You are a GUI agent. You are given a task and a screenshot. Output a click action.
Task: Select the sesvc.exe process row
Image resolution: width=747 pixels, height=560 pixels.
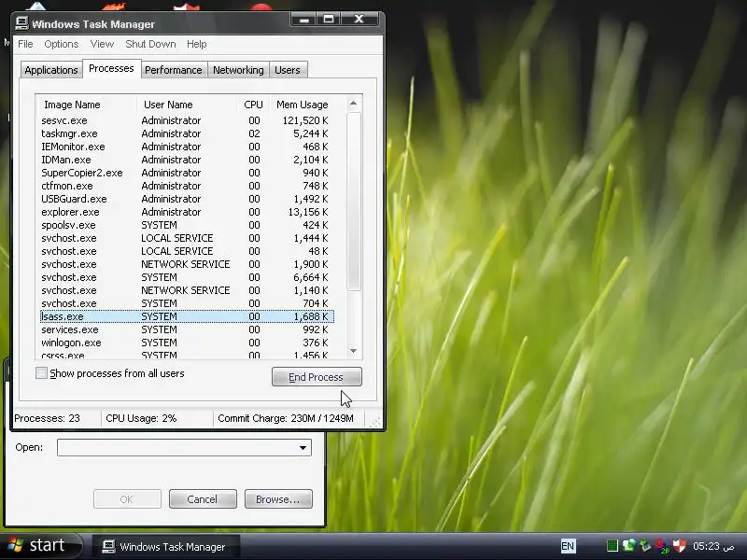187,120
